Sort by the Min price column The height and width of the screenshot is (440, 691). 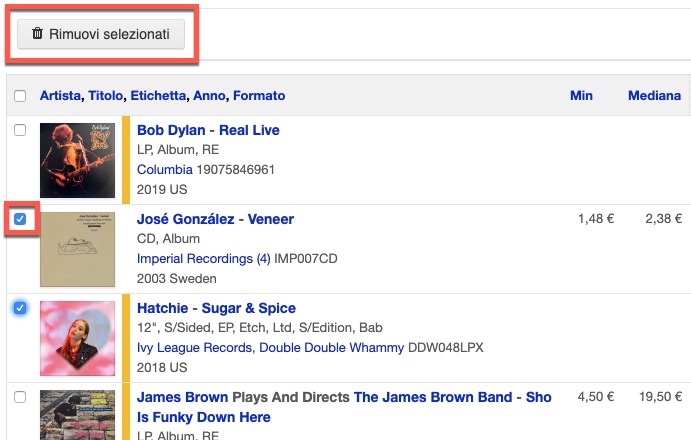coord(581,96)
